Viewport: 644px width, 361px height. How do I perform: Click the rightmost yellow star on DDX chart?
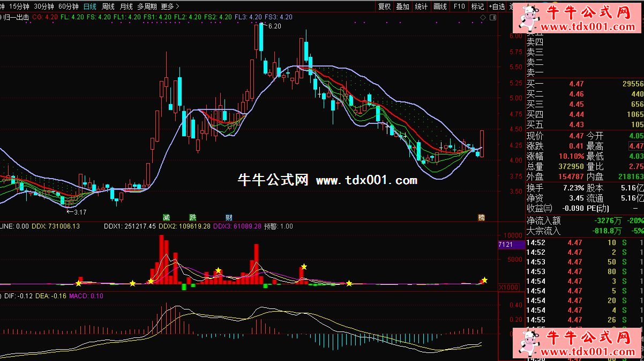click(484, 280)
